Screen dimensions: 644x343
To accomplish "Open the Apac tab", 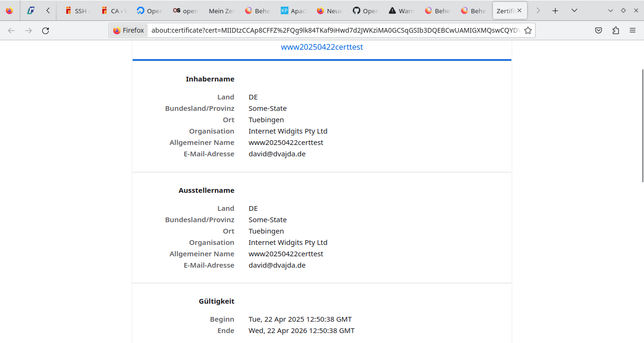I will point(294,10).
